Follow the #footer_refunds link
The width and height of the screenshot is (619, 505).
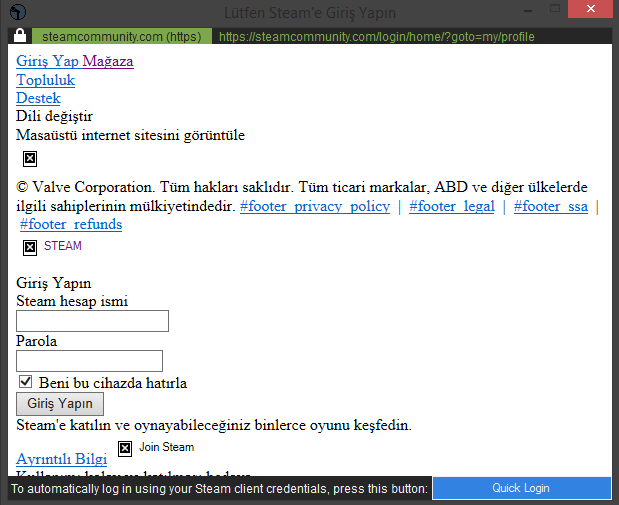coord(71,224)
